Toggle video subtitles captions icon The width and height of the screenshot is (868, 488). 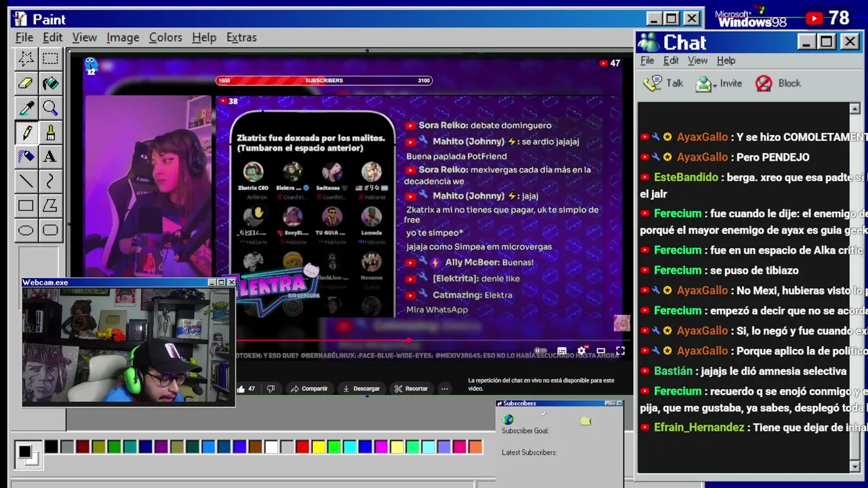click(561, 351)
